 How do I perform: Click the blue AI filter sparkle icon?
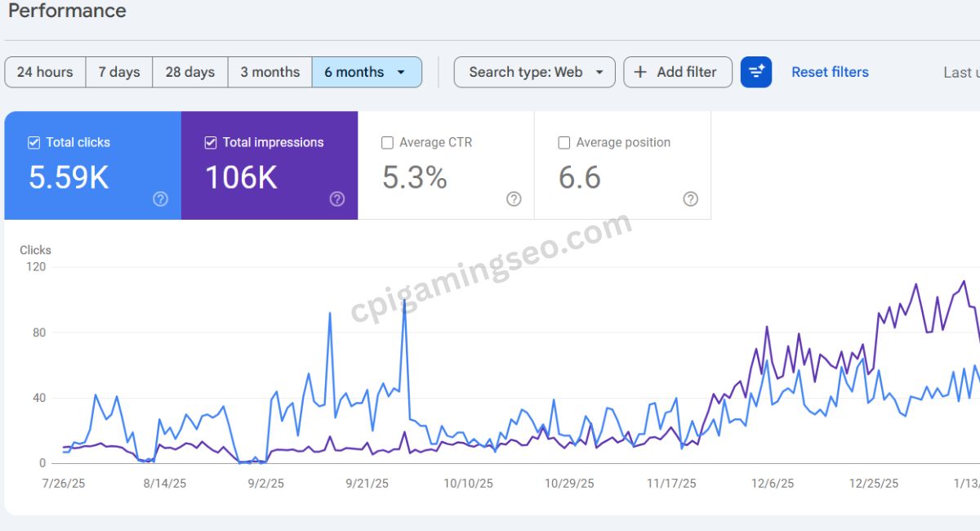coord(755,72)
